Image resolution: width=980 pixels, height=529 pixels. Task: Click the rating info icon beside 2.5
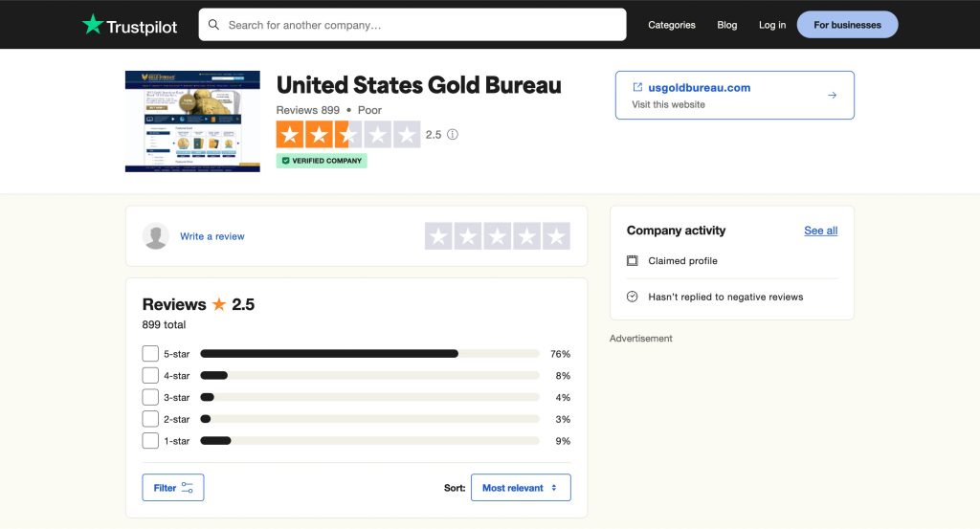453,135
